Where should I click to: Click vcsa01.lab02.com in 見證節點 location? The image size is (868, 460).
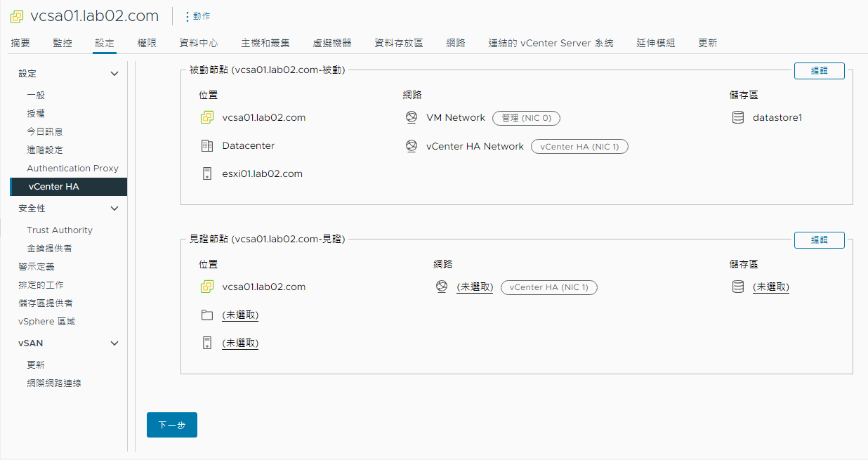click(x=263, y=287)
